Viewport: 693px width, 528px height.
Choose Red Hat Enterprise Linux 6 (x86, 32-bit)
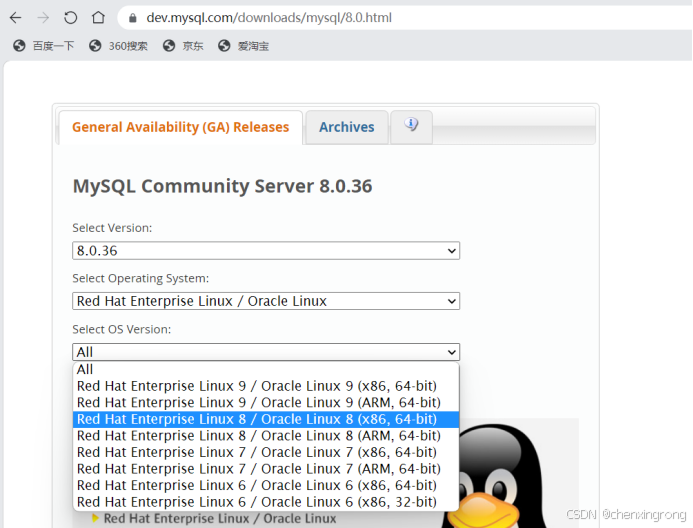(x=266, y=502)
